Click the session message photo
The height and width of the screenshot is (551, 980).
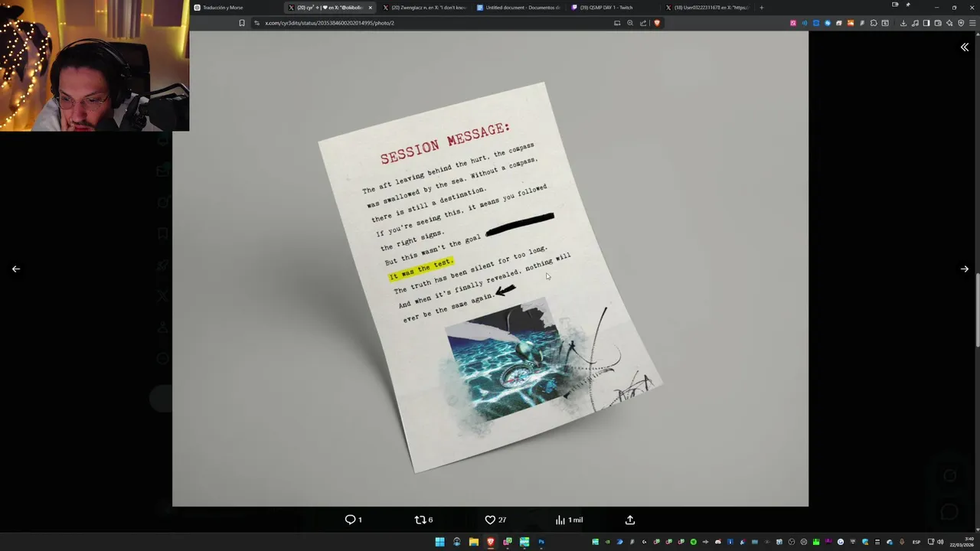490,269
